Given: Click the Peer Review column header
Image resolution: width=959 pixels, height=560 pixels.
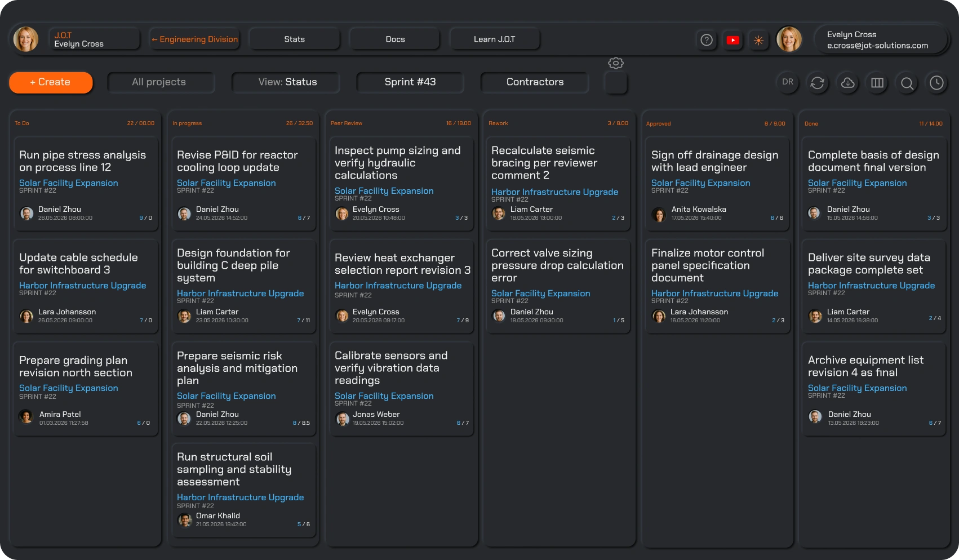Looking at the screenshot, I should [401, 123].
